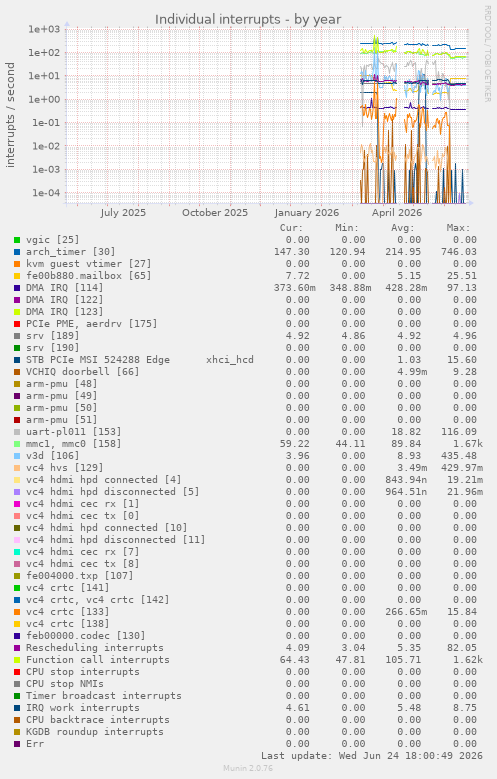Click the vgic [25] green legend swatch
Viewport: 497px width, 779px height.
17,240
